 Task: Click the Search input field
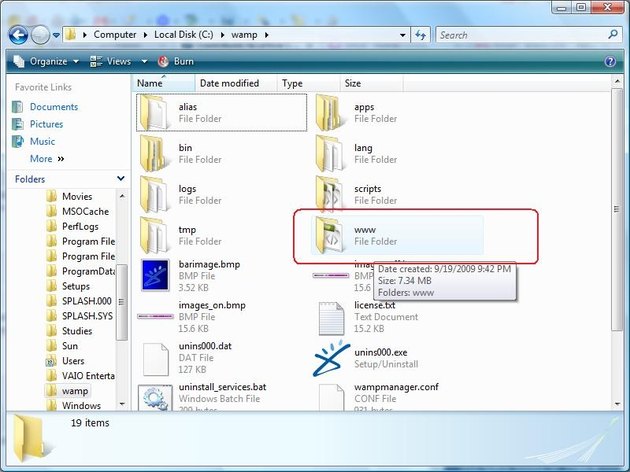pos(522,35)
